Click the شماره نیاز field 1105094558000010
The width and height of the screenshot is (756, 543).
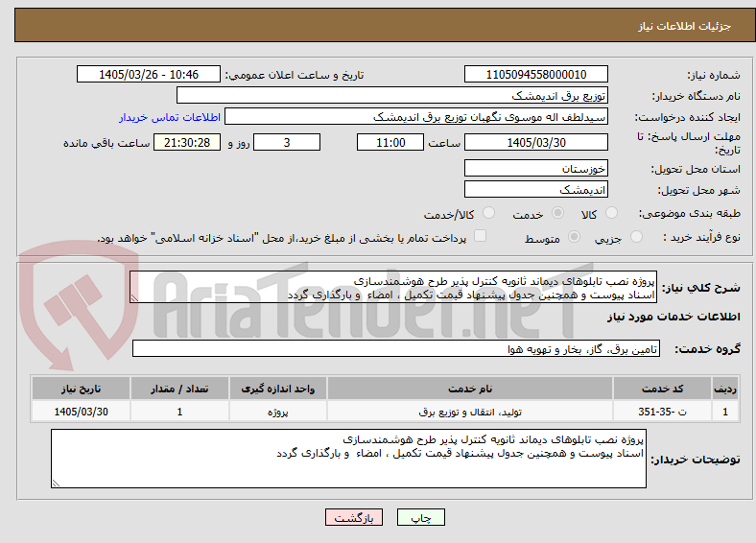535,74
